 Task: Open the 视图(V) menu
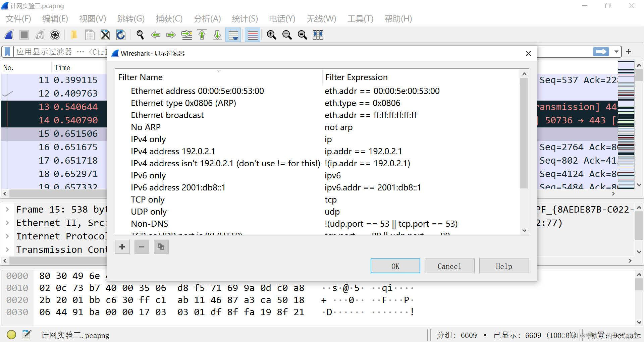click(93, 19)
